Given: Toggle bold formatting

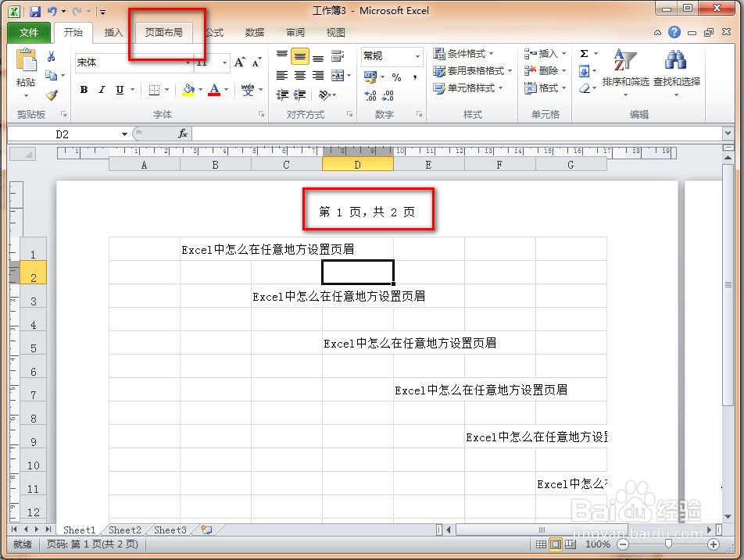Looking at the screenshot, I should 84,90.
